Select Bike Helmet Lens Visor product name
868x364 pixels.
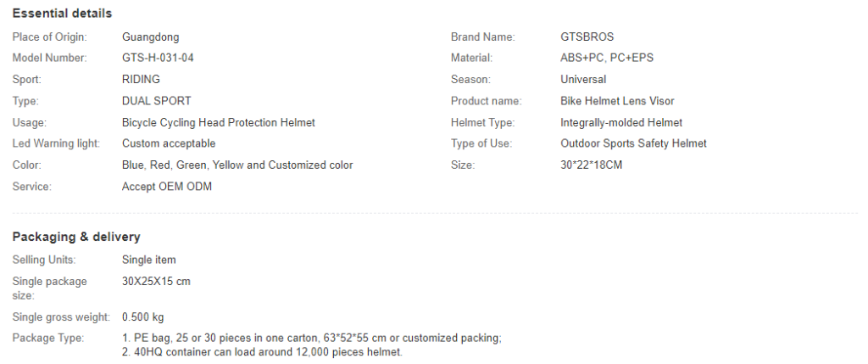[x=617, y=101]
